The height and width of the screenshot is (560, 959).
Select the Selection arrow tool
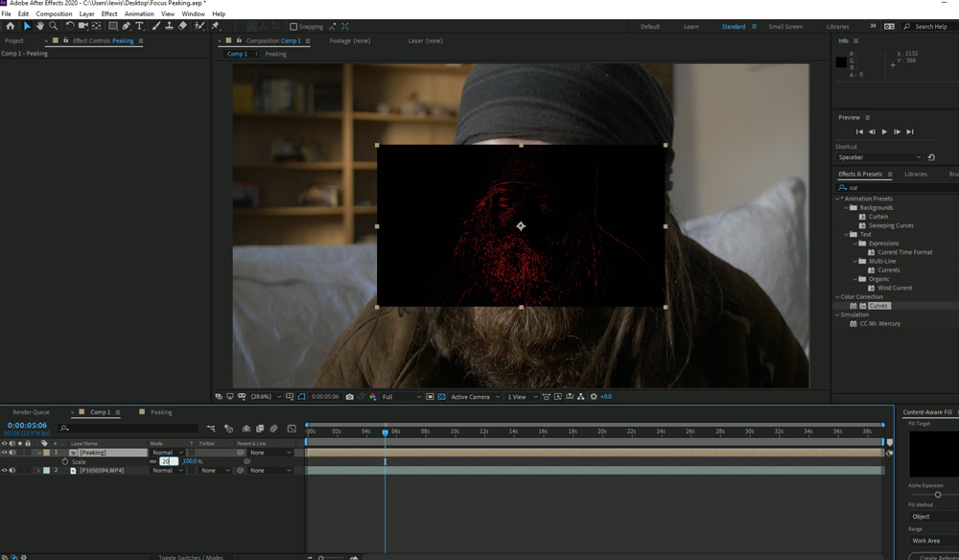[x=26, y=26]
